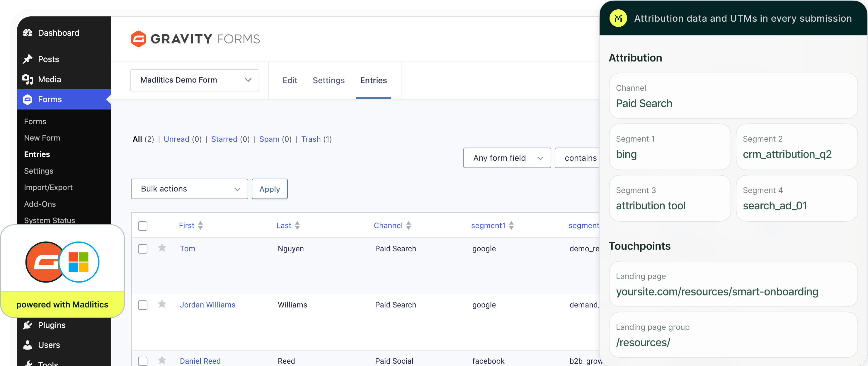868x366 pixels.
Task: Open the Madlitics Demo Form dropdown
Action: click(195, 80)
